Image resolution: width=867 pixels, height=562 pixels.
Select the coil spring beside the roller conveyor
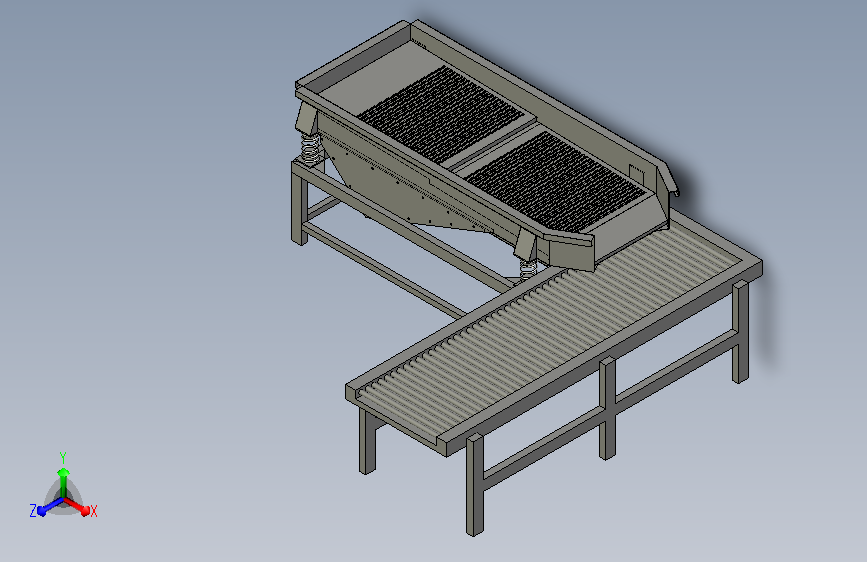coord(528,269)
